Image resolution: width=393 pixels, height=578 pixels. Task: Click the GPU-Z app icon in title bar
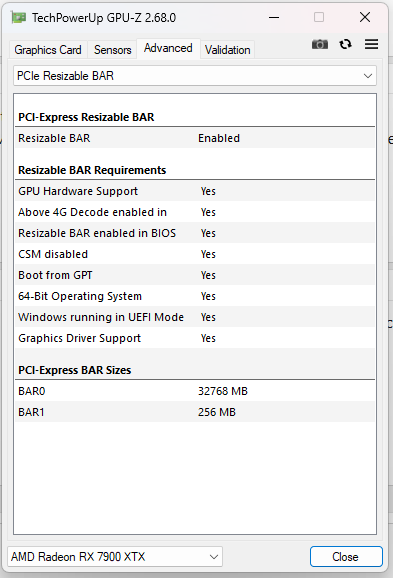[x=18, y=17]
